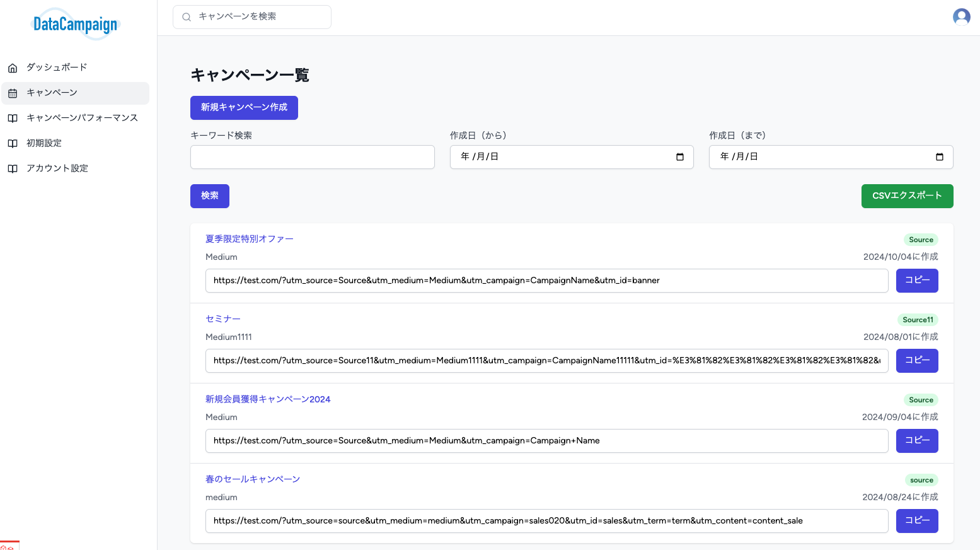The height and width of the screenshot is (550, 980).
Task: Click the calendar icon beside キャンペーン
Action: coord(13,93)
